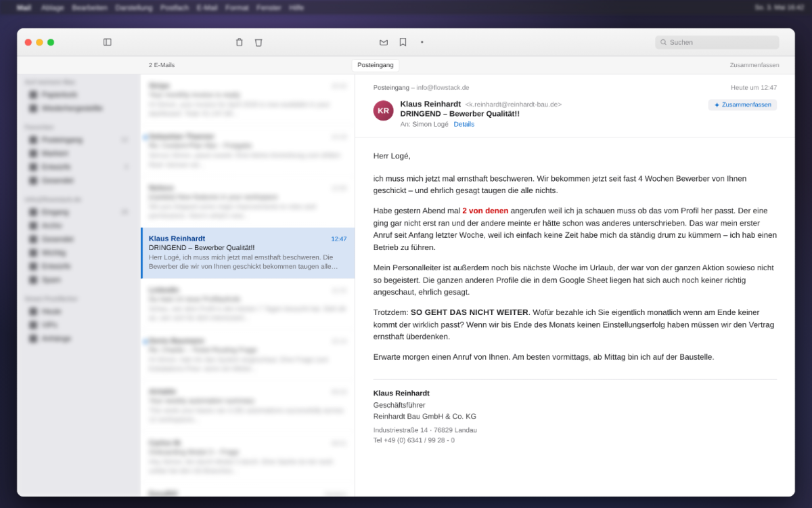
Task: Click the address Industriestraße 14 · 76829 Landau
Action: [425, 430]
